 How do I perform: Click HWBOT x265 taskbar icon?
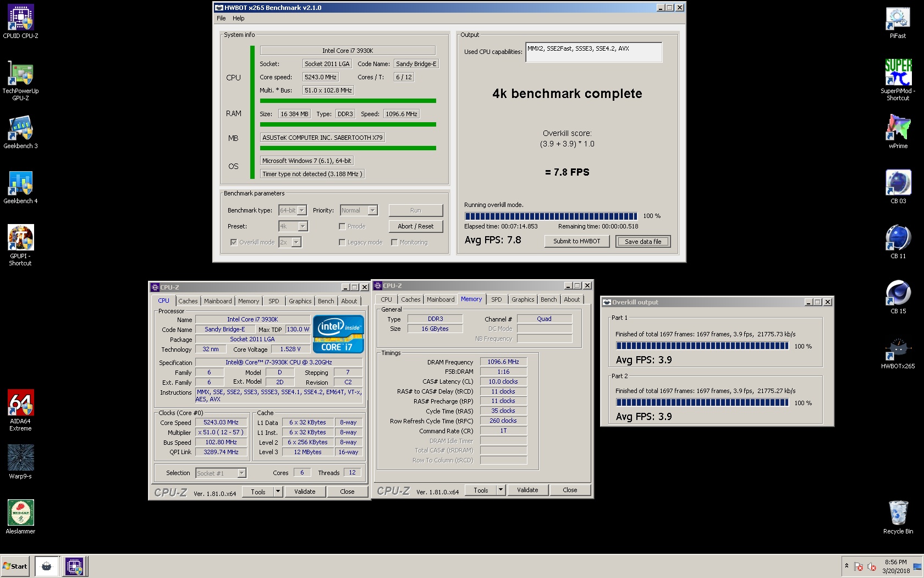point(47,566)
